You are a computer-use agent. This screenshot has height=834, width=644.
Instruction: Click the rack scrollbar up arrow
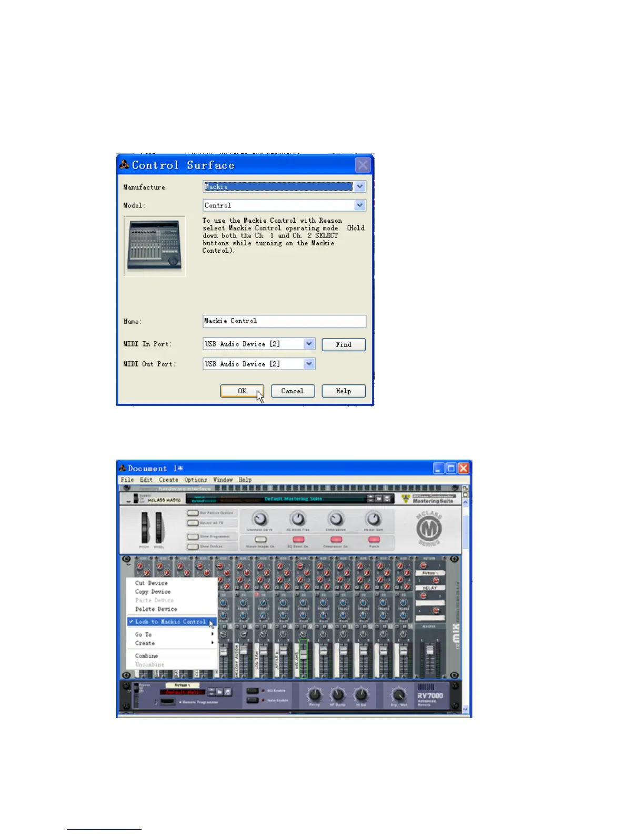point(465,503)
